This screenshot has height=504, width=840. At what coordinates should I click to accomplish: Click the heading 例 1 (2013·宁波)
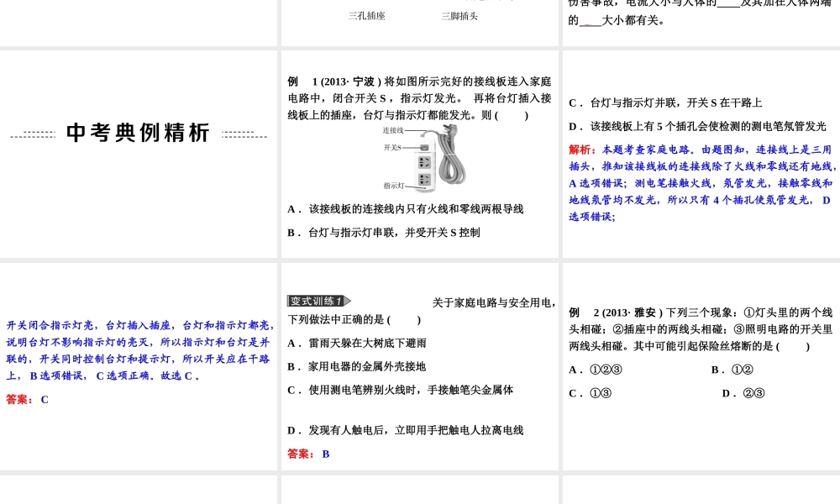(333, 81)
